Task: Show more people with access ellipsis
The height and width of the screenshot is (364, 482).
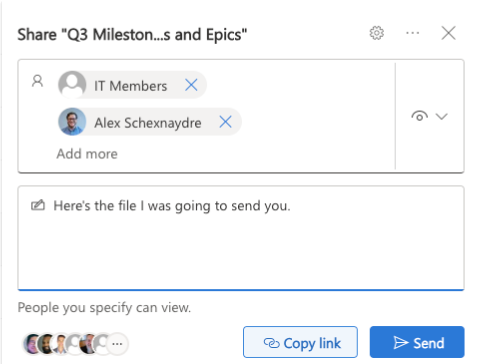Action: click(117, 344)
